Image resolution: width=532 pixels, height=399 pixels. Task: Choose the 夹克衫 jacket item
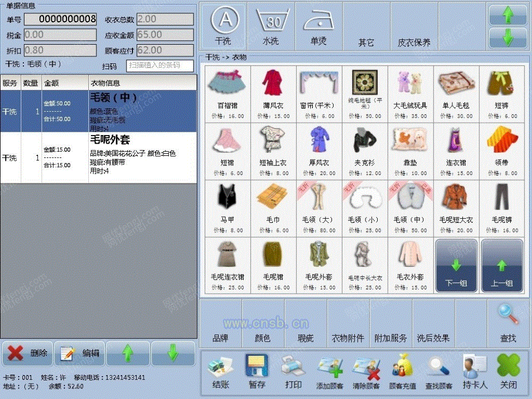point(365,151)
